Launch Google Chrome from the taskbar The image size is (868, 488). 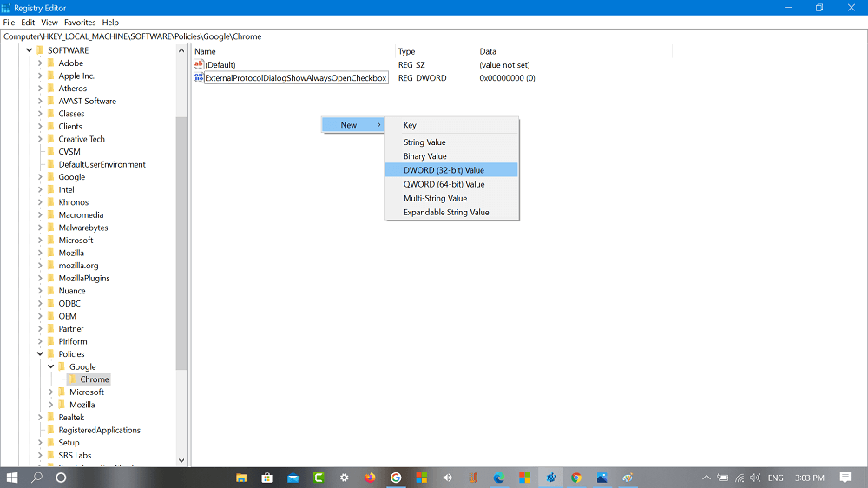pyautogui.click(x=576, y=478)
